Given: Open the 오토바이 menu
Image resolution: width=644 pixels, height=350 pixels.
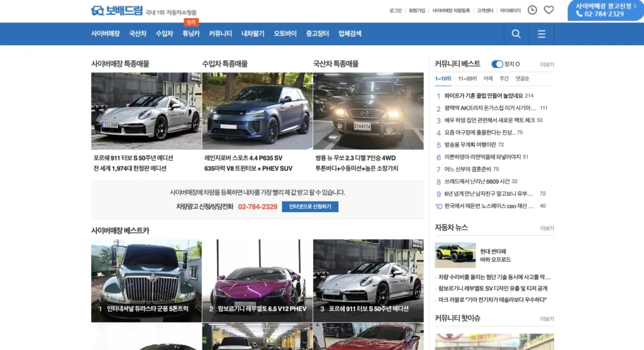Looking at the screenshot, I should tap(285, 34).
